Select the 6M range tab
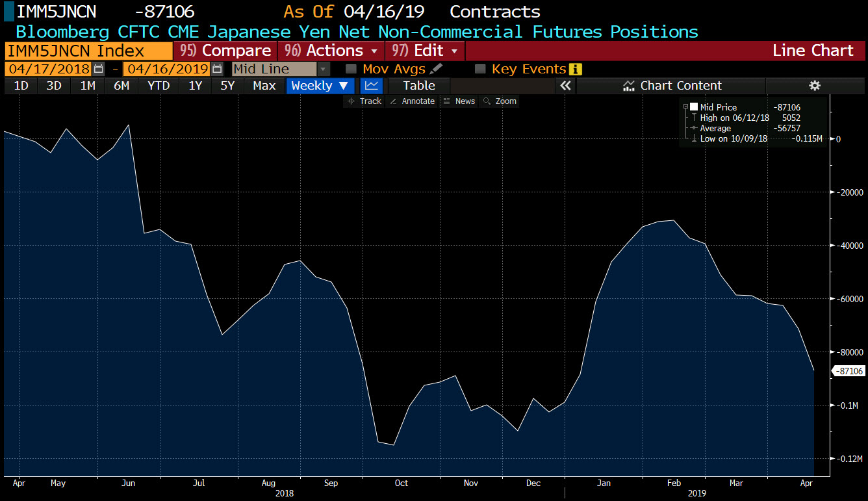This screenshot has height=501, width=868. 121,86
